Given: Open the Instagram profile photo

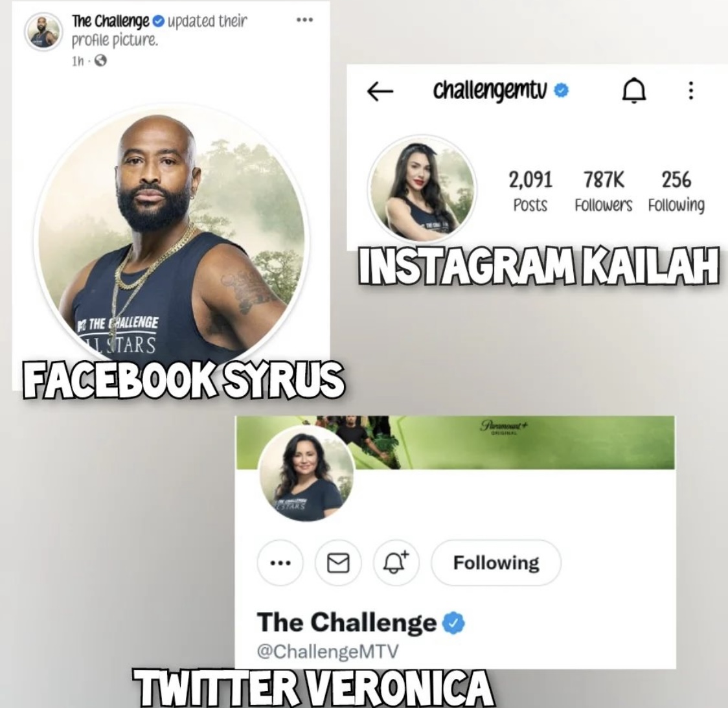Looking at the screenshot, I should (422, 189).
